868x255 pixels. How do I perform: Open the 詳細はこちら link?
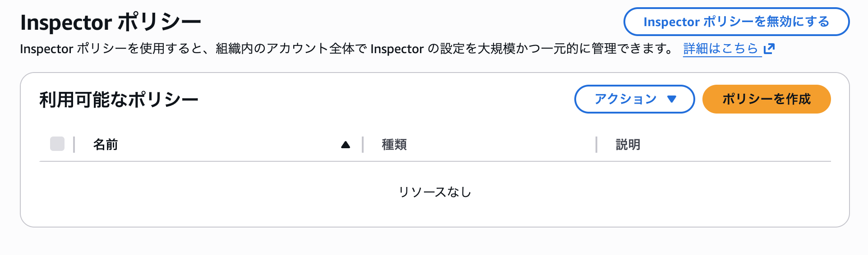(x=720, y=48)
